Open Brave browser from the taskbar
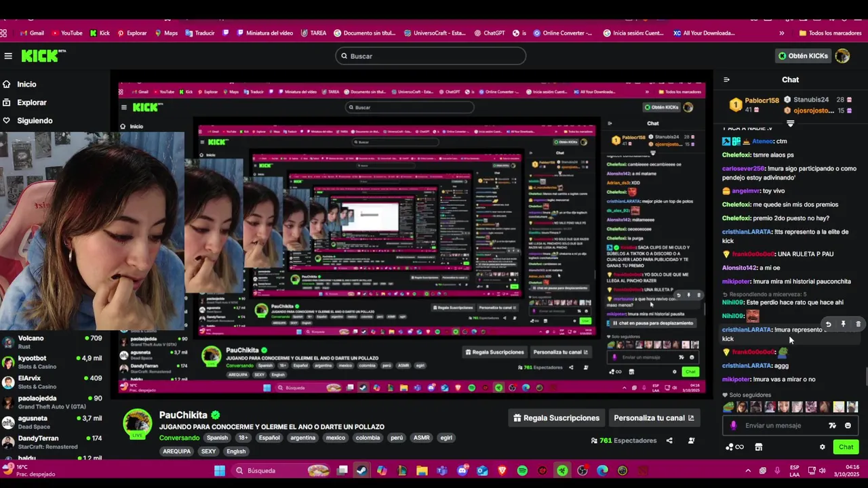This screenshot has width=868, height=488. click(502, 470)
